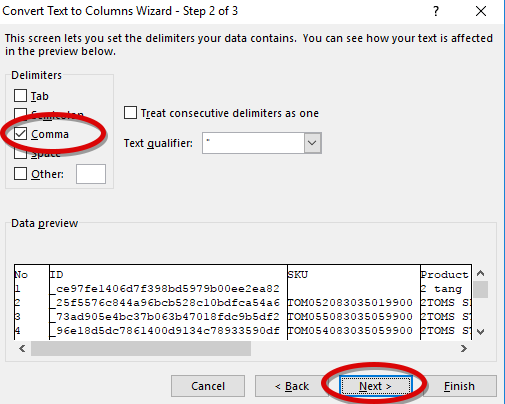Select the SKU column in data preview
Screen dimensions: 505x404
tap(354, 302)
